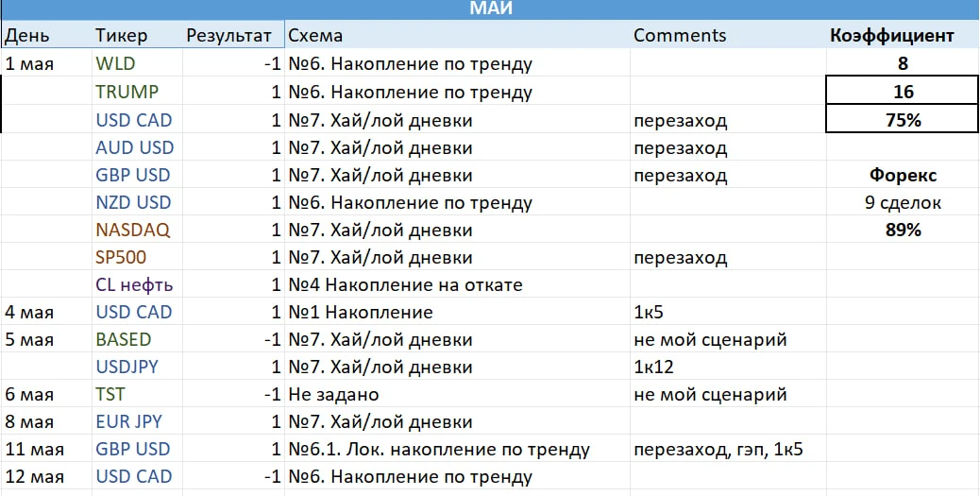Select the 6 мая date cell
This screenshot has height=496, width=980.
tap(46, 394)
